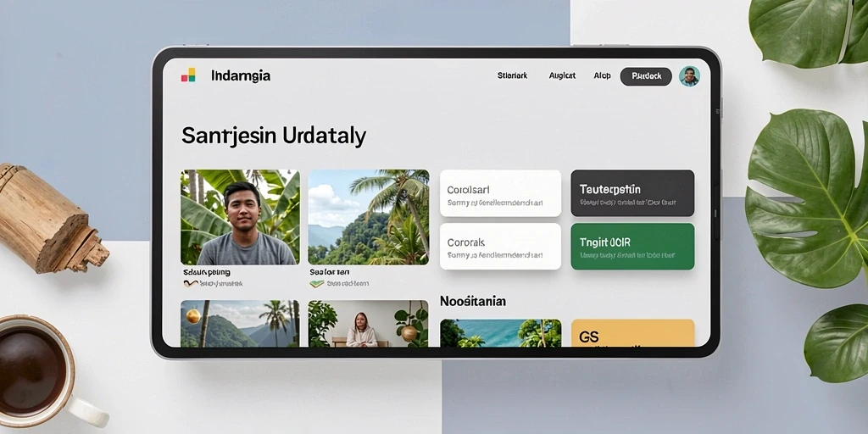Screen dimensions: 868x434
Task: Open the Augicat menu item
Action: pos(562,75)
